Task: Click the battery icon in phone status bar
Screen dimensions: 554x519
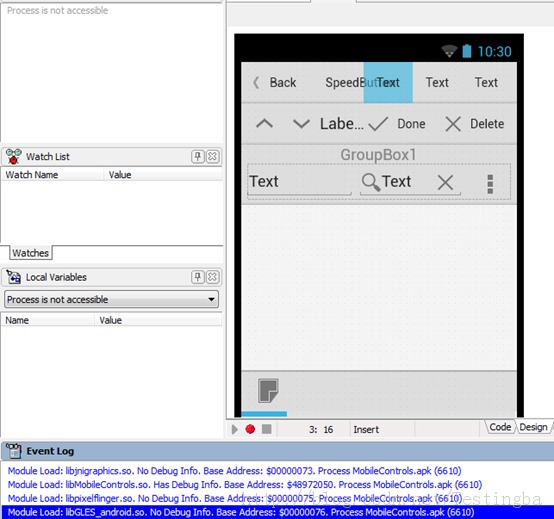Action: pos(467,51)
